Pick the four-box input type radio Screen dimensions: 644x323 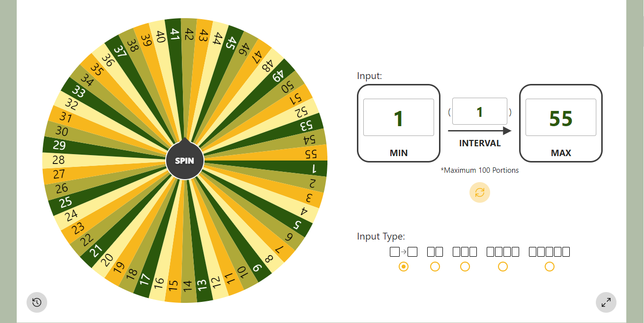502,267
